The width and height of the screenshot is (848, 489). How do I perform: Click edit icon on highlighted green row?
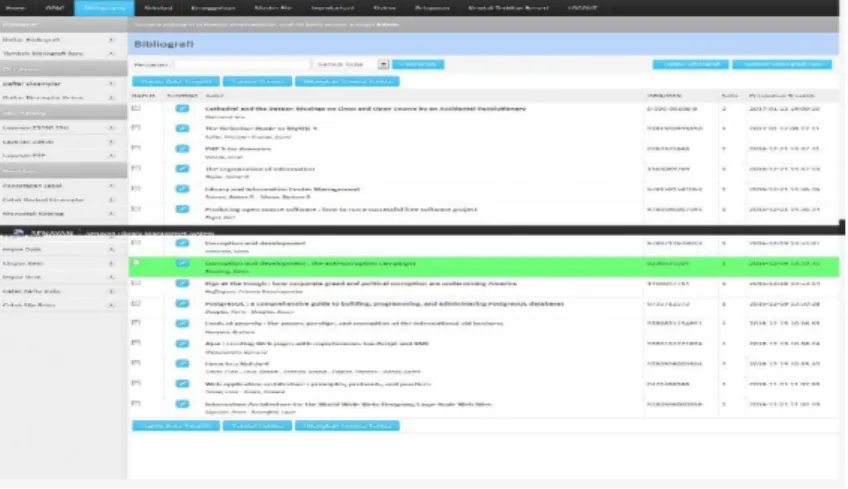(x=182, y=263)
